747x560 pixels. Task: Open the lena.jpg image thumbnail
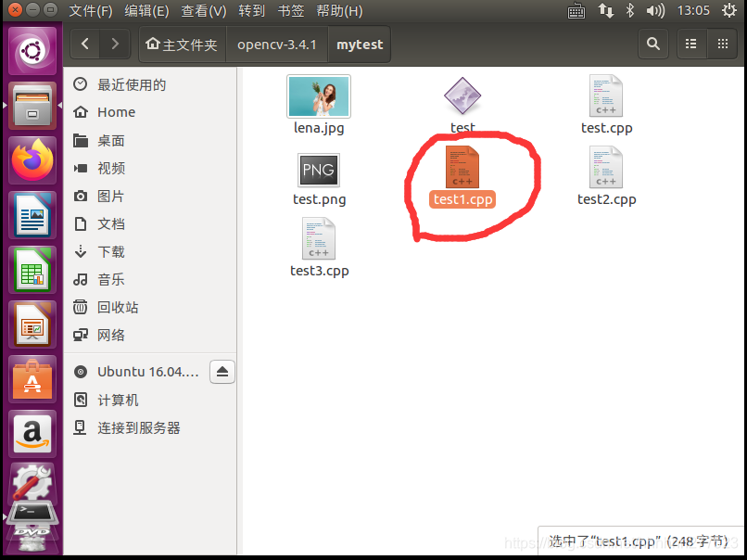pyautogui.click(x=319, y=95)
